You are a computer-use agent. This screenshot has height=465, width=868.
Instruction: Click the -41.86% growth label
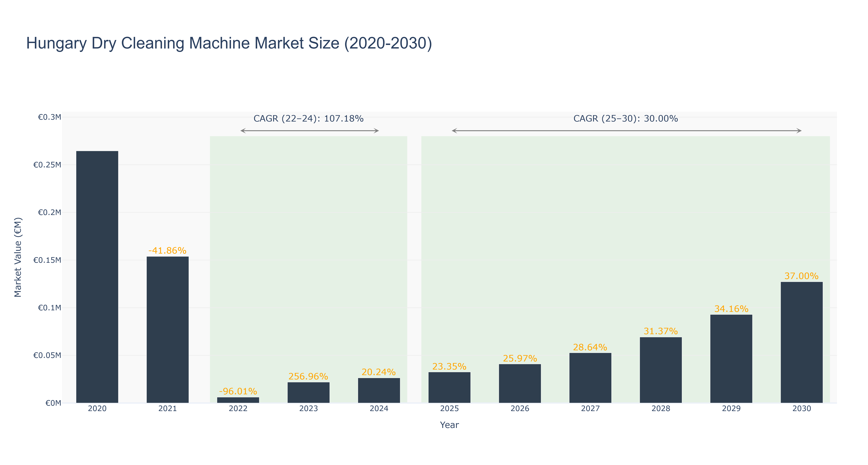tap(167, 251)
